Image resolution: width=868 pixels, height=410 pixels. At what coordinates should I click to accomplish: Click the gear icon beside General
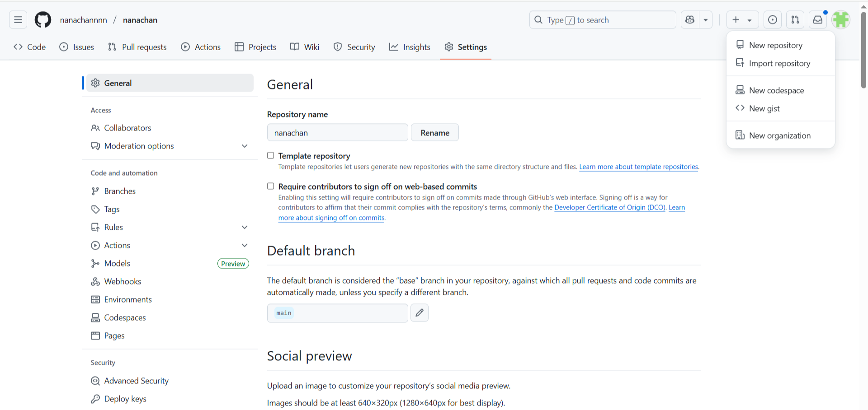pos(95,83)
